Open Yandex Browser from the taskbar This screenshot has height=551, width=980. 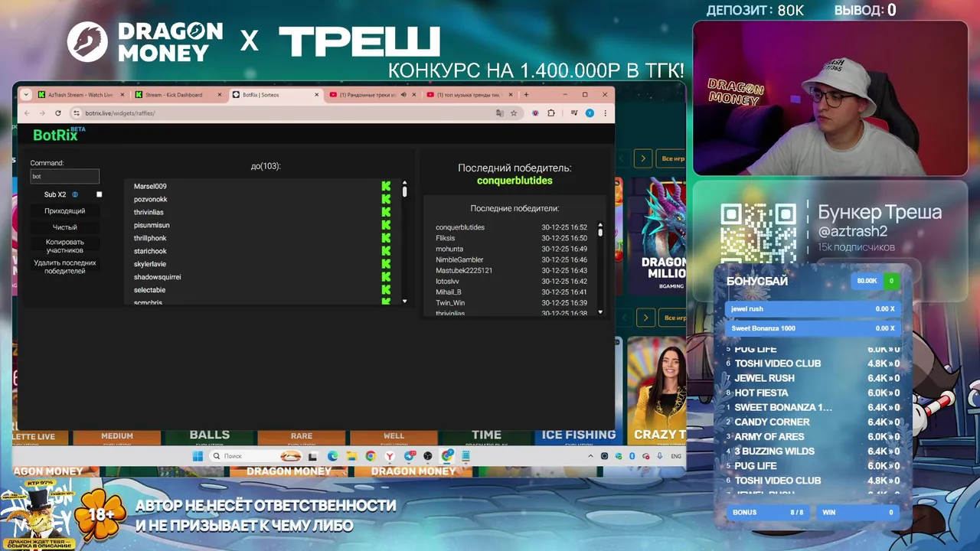390,456
